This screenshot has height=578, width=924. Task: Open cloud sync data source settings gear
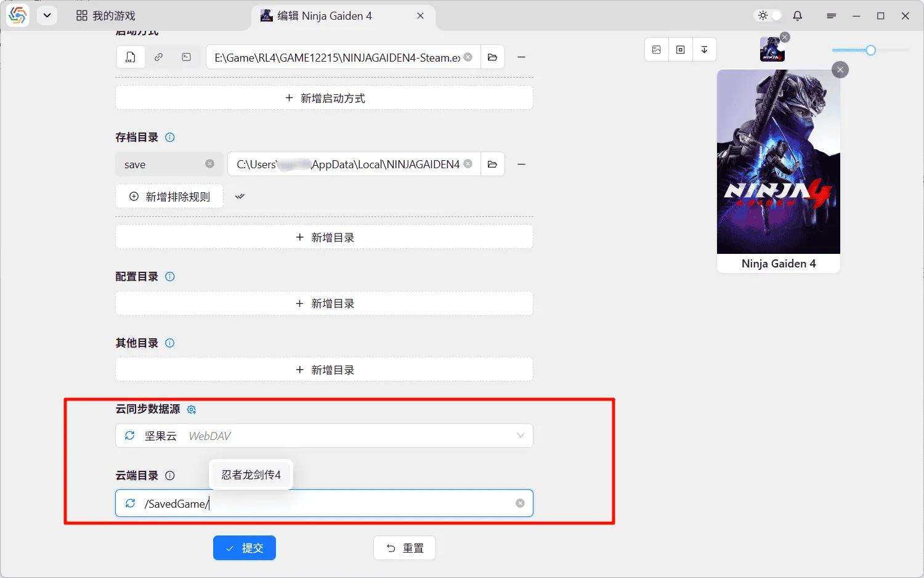(191, 409)
